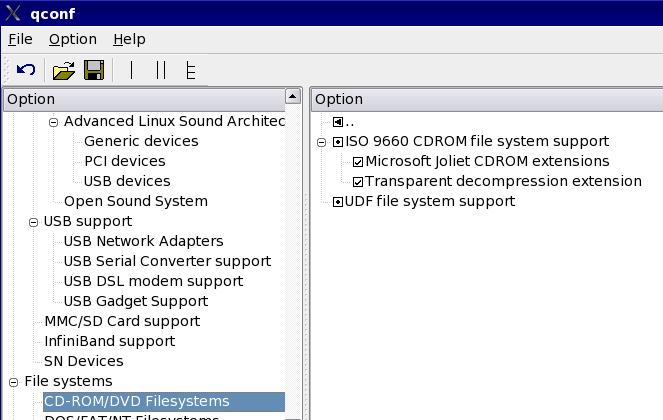663x420 pixels.
Task: Toggle Transparent decompression extension checkbox
Action: point(358,182)
